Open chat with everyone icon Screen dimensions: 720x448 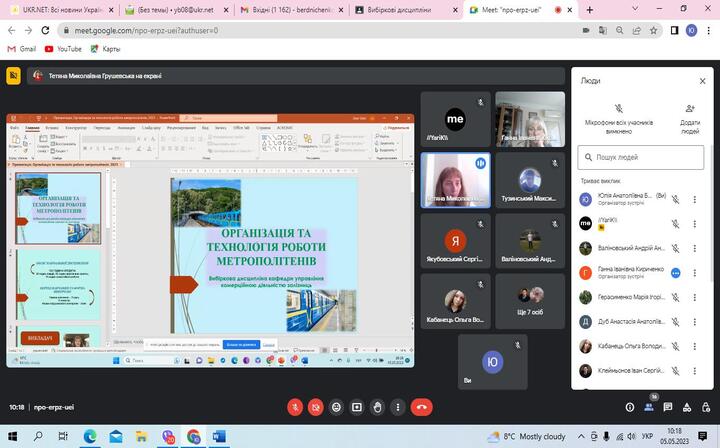point(668,407)
